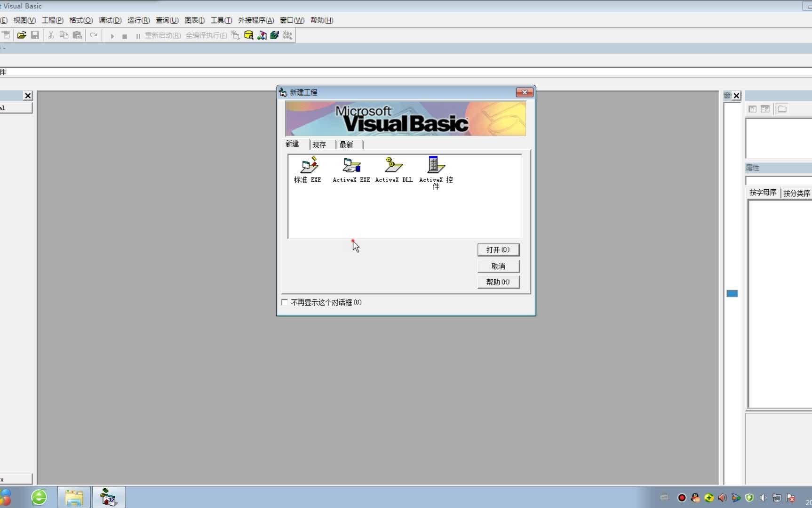This screenshot has width=812, height=508.
Task: Click 重新启动(R) toolbar button
Action: [163, 36]
